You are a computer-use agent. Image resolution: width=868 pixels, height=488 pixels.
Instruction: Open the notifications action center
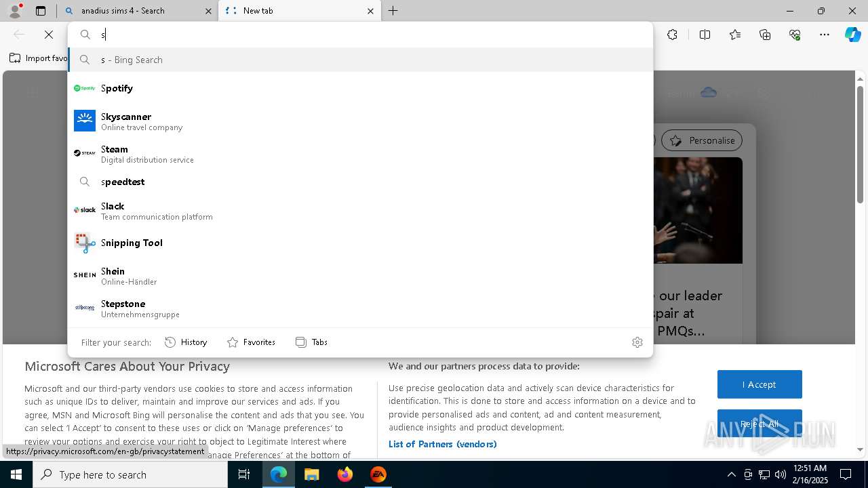pos(846,474)
